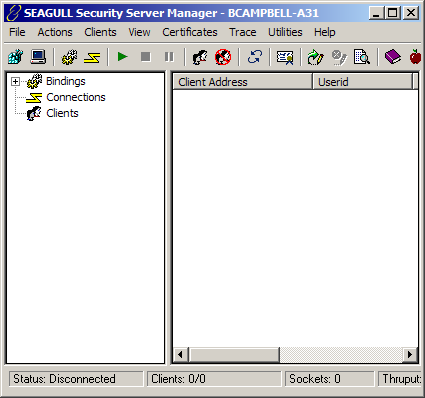
Task: Click the gears Bindings toolbar icon
Action: [69, 57]
